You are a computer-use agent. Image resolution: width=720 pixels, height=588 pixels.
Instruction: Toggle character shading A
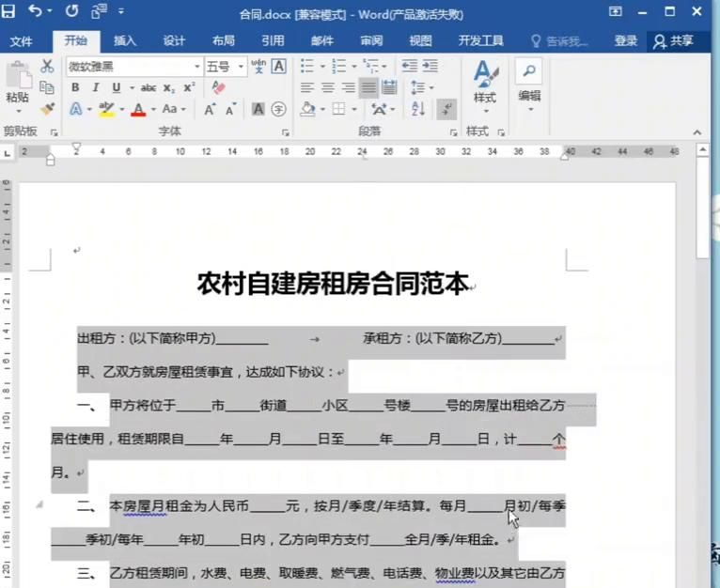coord(258,109)
